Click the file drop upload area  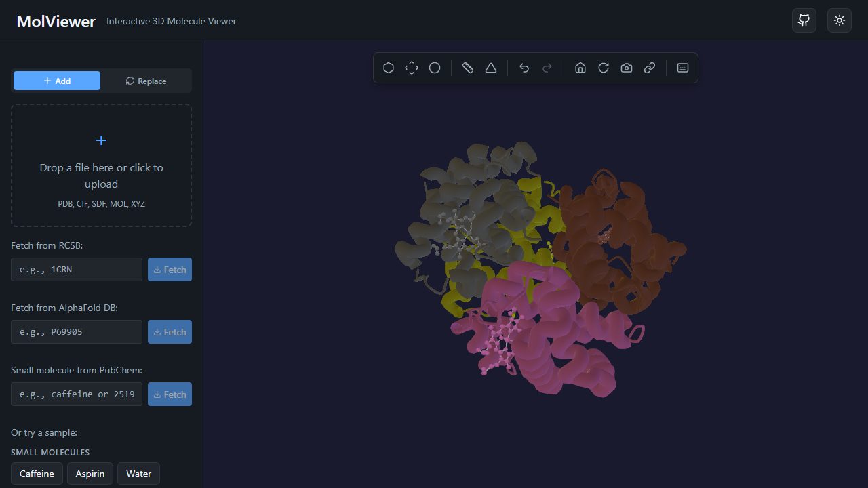click(x=101, y=165)
